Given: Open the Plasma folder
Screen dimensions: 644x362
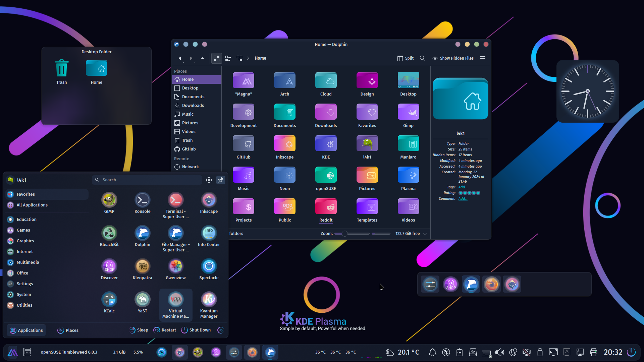Looking at the screenshot, I should 408,178.
